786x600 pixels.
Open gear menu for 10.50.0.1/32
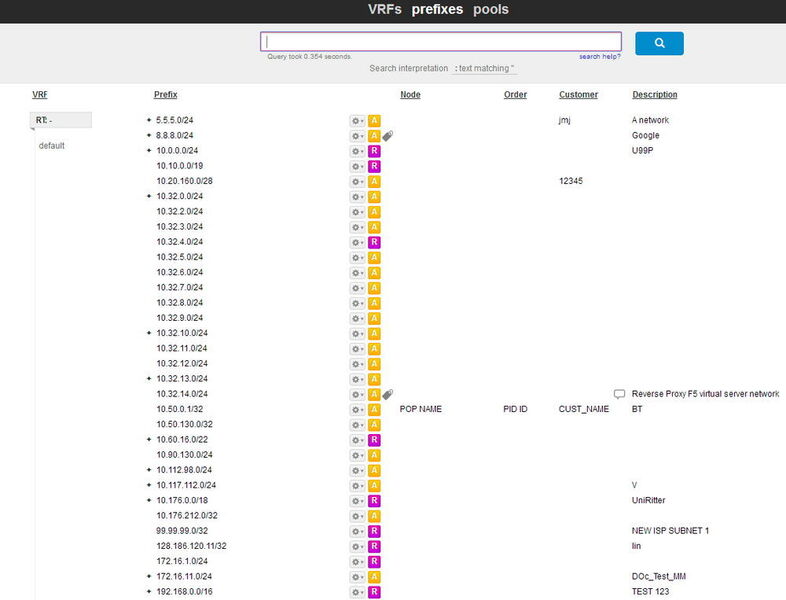pyautogui.click(x=357, y=410)
